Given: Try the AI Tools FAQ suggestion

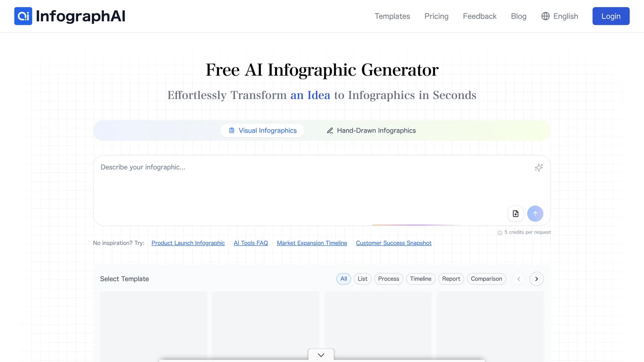Looking at the screenshot, I should 251,243.
